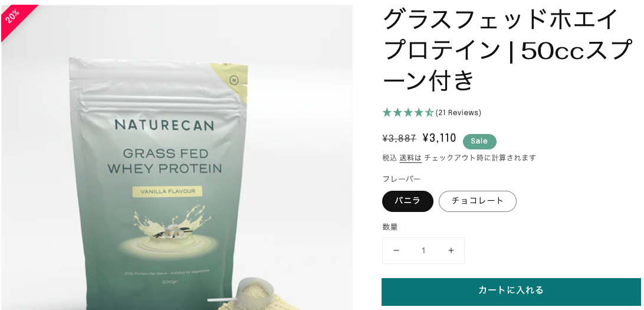Open the 送料は shipping policy link
Screen dimensions: 644x310
pyautogui.click(x=410, y=158)
